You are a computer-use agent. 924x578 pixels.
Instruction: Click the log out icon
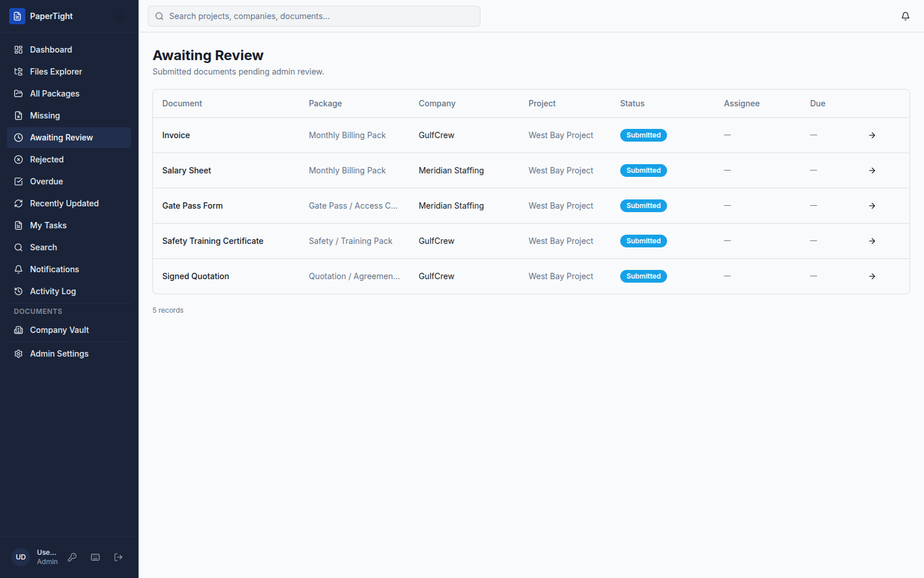[x=118, y=557]
